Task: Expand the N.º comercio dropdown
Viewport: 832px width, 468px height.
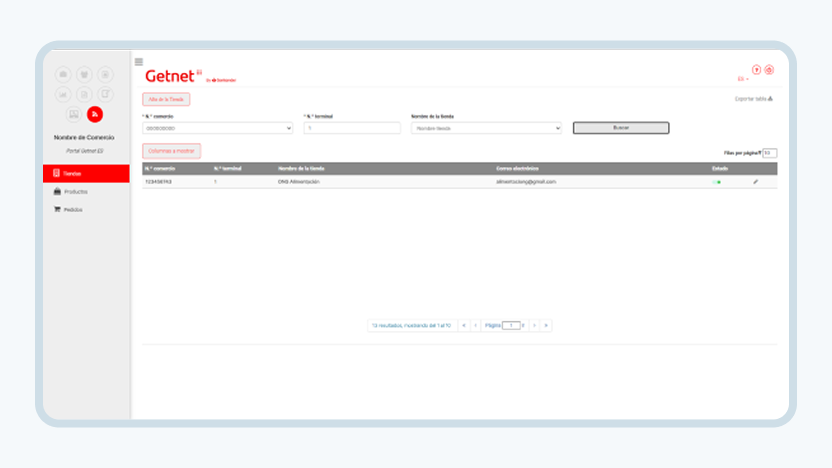Action: pyautogui.click(x=218, y=128)
